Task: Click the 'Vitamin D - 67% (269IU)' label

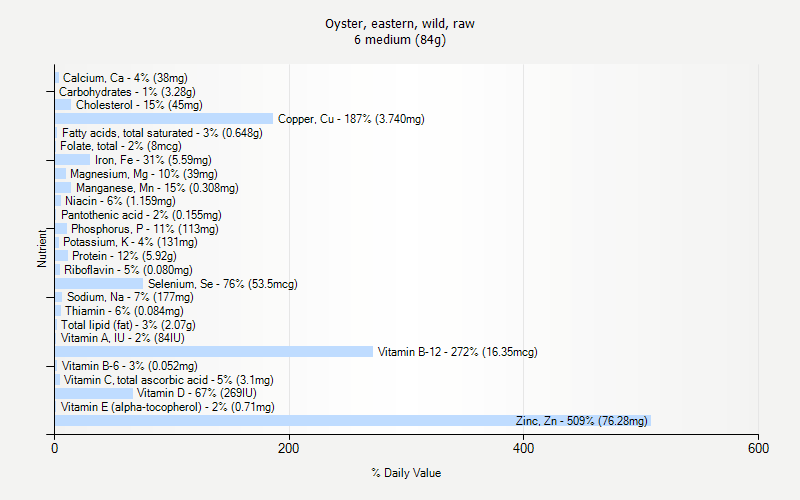Action: click(197, 393)
